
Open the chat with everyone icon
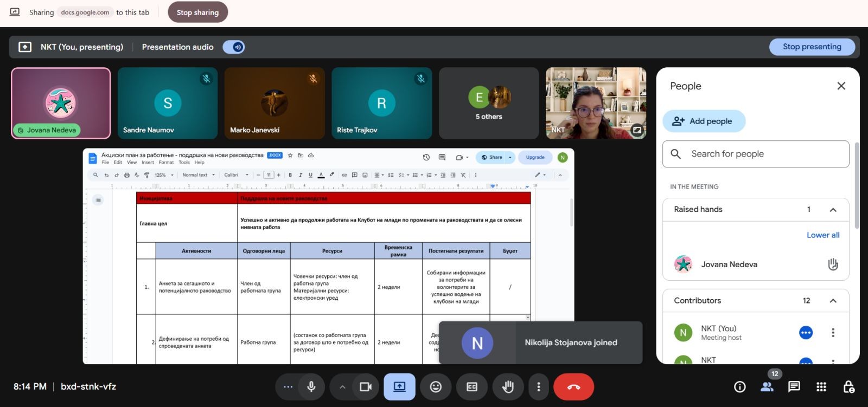pos(794,387)
